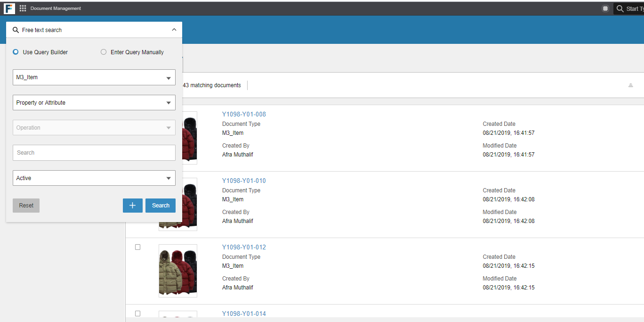
Task: Click the sort icon right of the results bar
Action: pos(630,85)
